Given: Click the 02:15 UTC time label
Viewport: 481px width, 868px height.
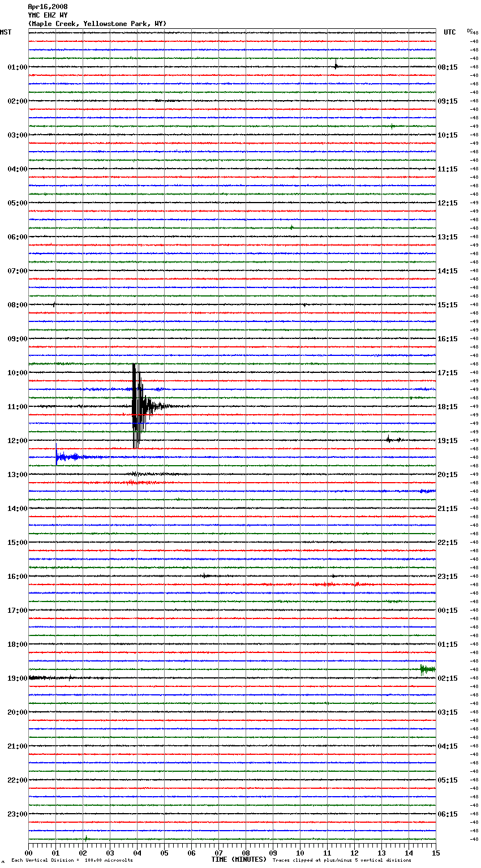Looking at the screenshot, I should (448, 678).
